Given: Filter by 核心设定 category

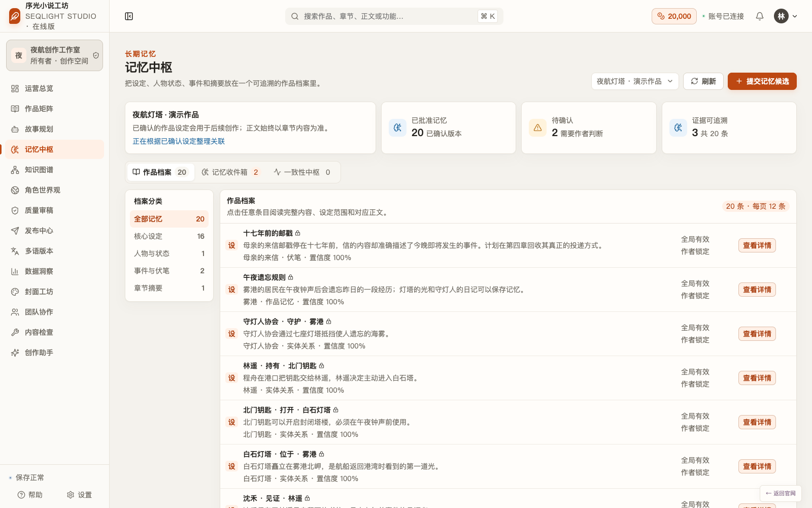Looking at the screenshot, I should [169, 236].
